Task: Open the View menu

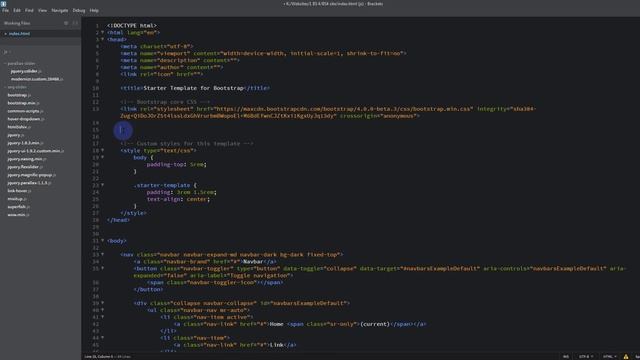Action: 42,10
